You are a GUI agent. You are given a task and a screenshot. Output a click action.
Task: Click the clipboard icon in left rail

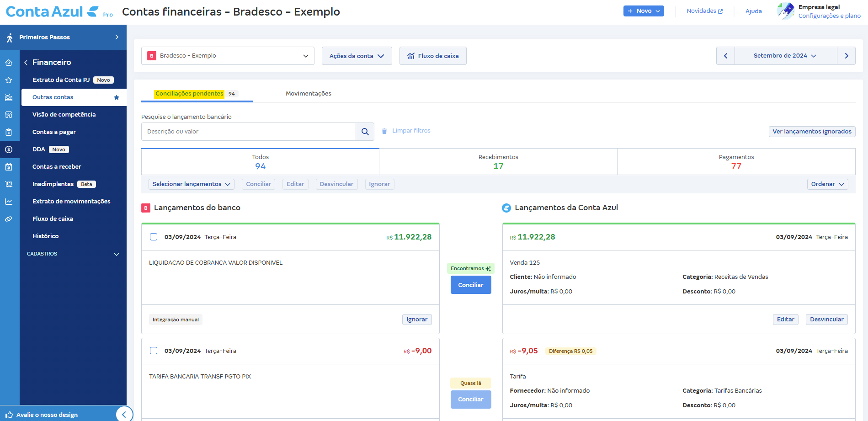coord(9,132)
